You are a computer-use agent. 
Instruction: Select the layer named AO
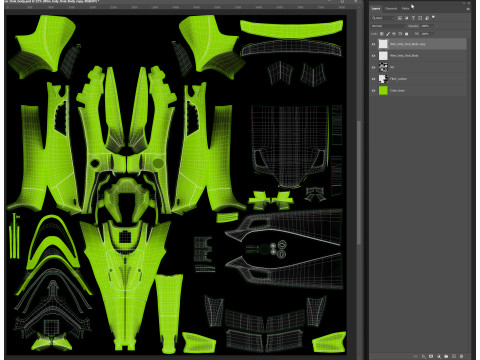click(392, 67)
